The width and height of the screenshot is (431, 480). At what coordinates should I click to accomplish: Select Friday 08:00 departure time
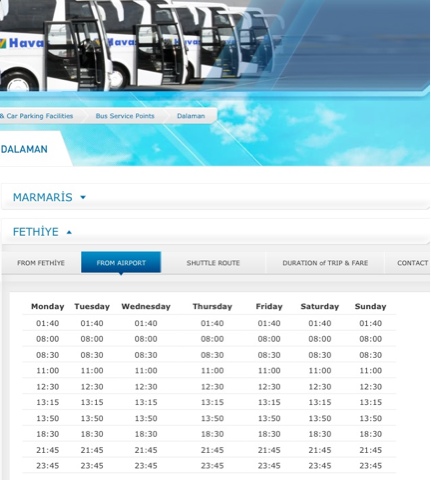pyautogui.click(x=269, y=339)
